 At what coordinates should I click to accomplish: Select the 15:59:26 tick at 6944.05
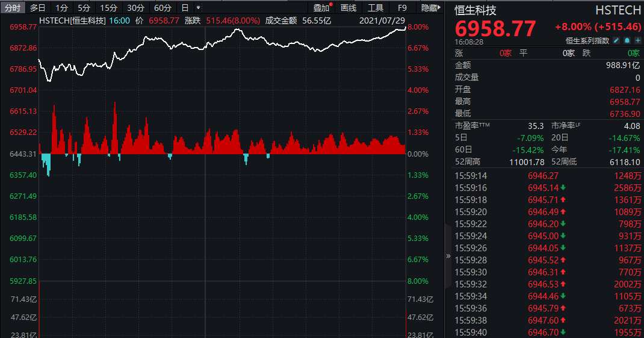pyautogui.click(x=548, y=248)
